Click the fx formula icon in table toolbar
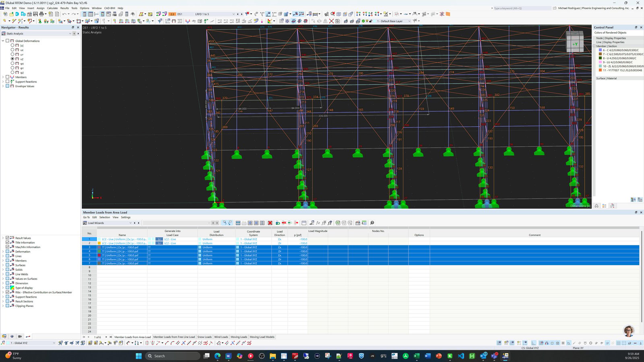 [318, 223]
